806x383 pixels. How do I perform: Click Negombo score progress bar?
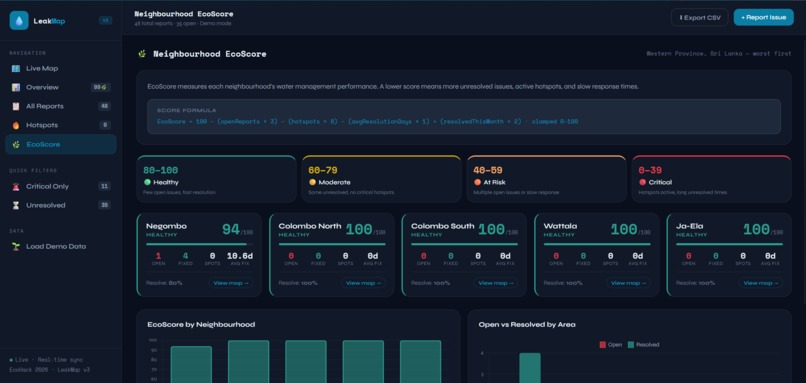pos(199,244)
